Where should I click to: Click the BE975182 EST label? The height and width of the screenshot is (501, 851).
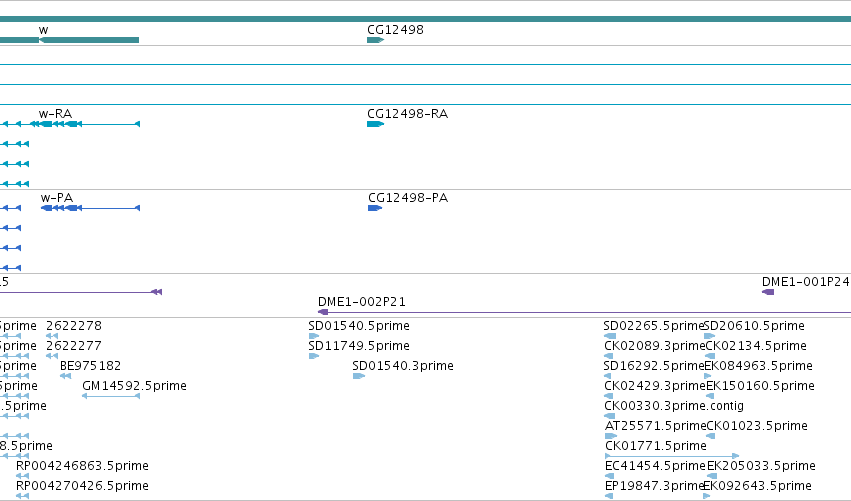(91, 366)
